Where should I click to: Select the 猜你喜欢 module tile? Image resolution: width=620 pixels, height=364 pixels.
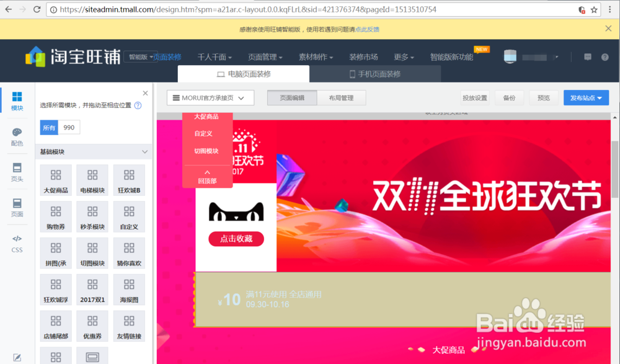[129, 253]
